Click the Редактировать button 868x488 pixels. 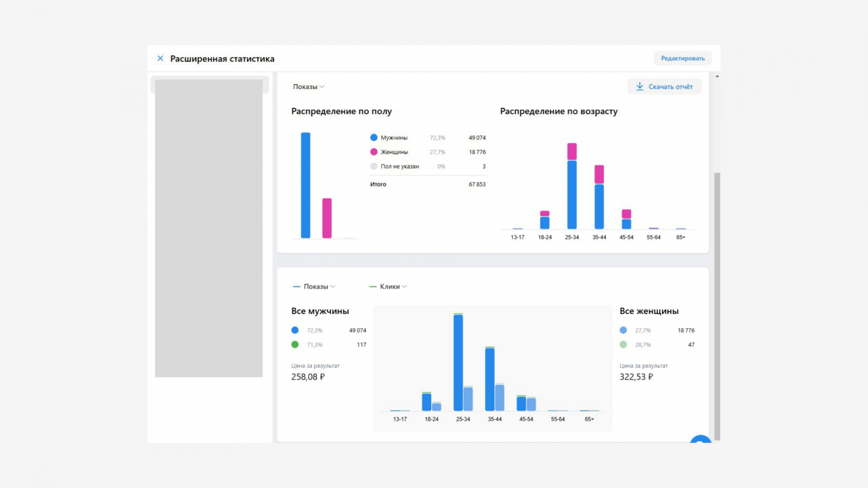[683, 59]
